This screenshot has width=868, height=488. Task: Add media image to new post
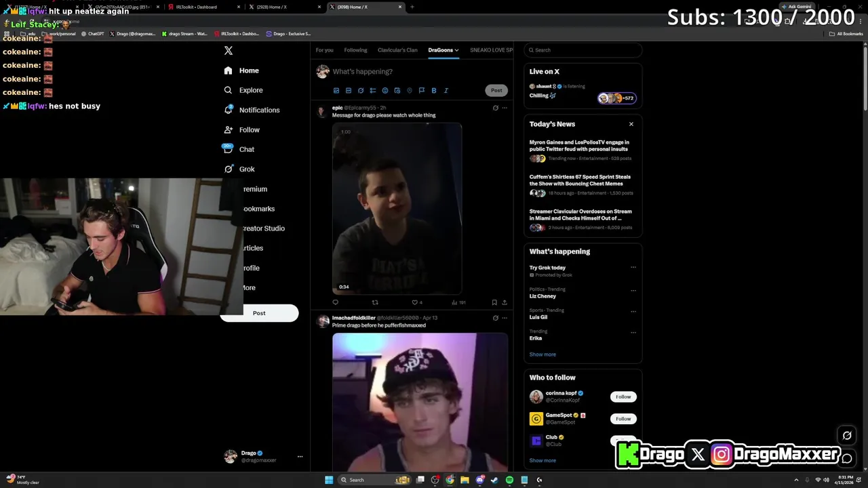pyautogui.click(x=336, y=90)
